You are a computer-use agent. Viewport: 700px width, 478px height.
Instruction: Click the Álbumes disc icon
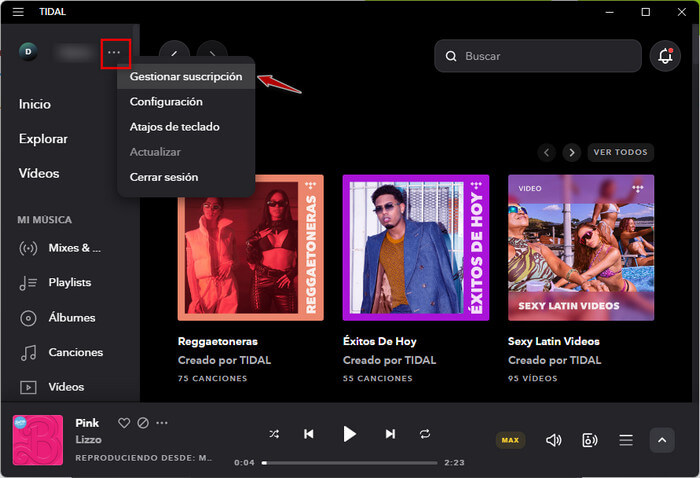[28, 318]
